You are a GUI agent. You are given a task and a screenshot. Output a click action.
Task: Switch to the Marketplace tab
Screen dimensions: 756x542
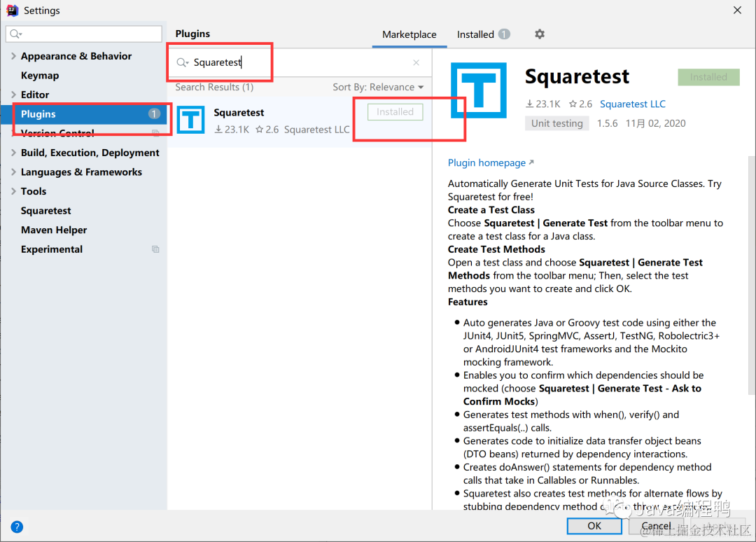pyautogui.click(x=409, y=35)
